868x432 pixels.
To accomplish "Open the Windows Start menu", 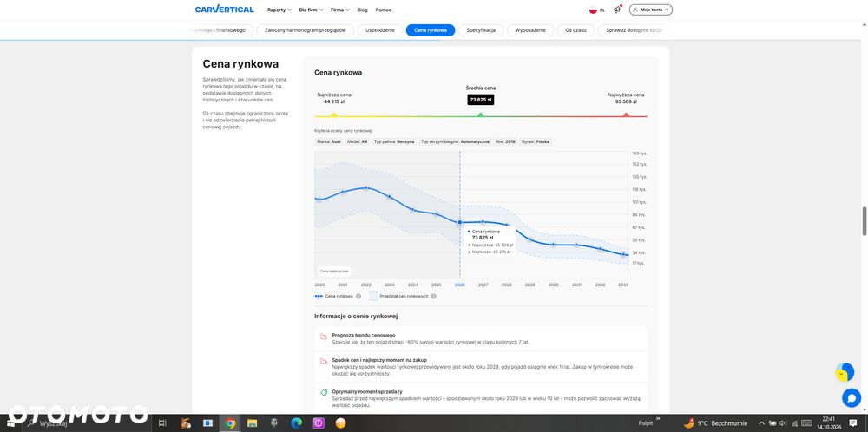I will pos(11,423).
